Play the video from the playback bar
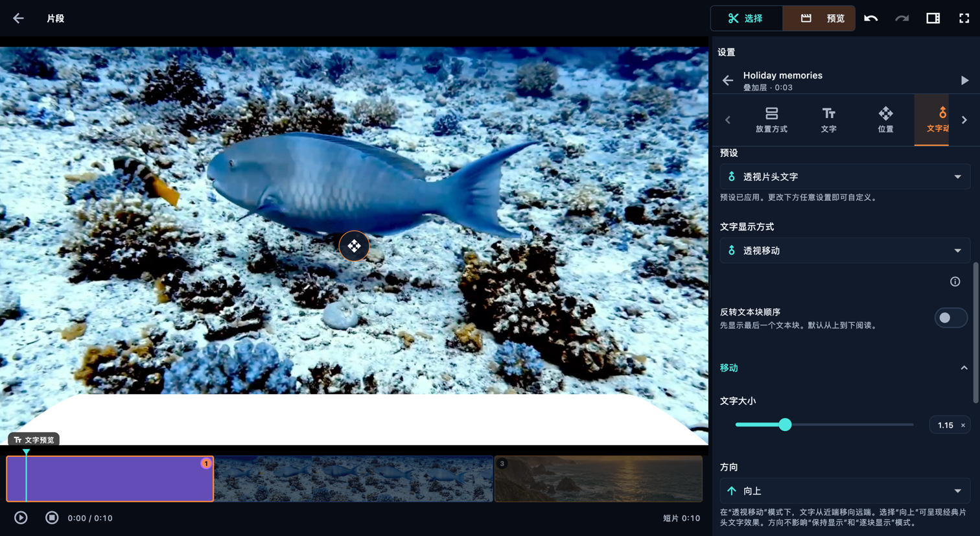Screen dimensions: 980x536 (21, 518)
